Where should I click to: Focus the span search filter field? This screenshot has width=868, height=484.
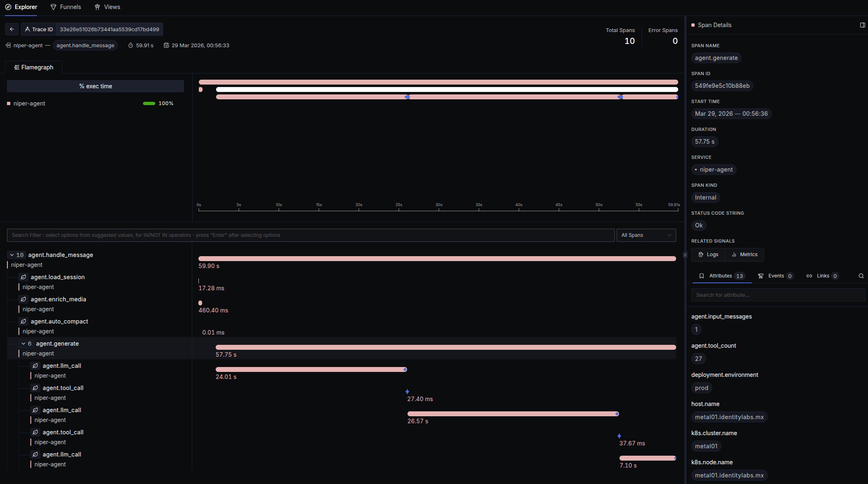[x=311, y=235]
